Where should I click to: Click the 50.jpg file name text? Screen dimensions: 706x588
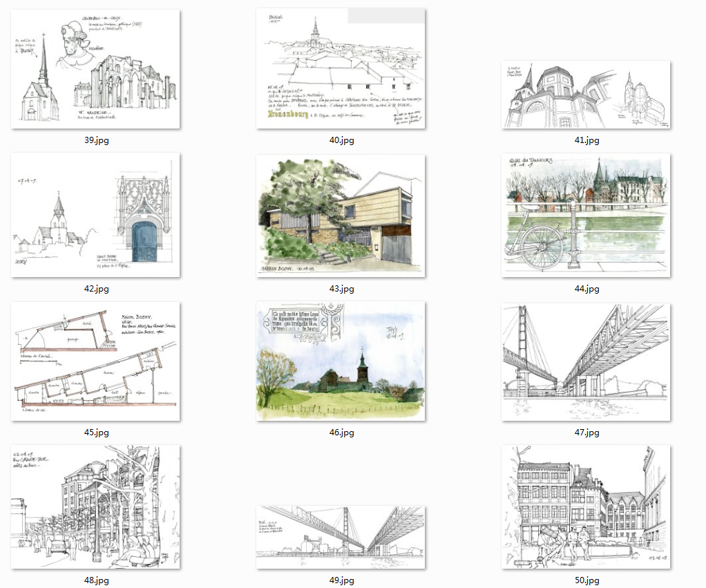(x=586, y=580)
